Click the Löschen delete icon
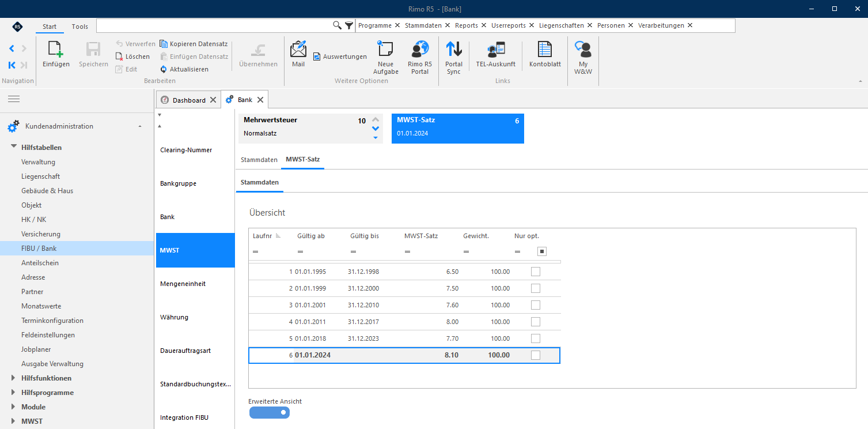Image resolution: width=868 pixels, height=429 pixels. point(119,57)
